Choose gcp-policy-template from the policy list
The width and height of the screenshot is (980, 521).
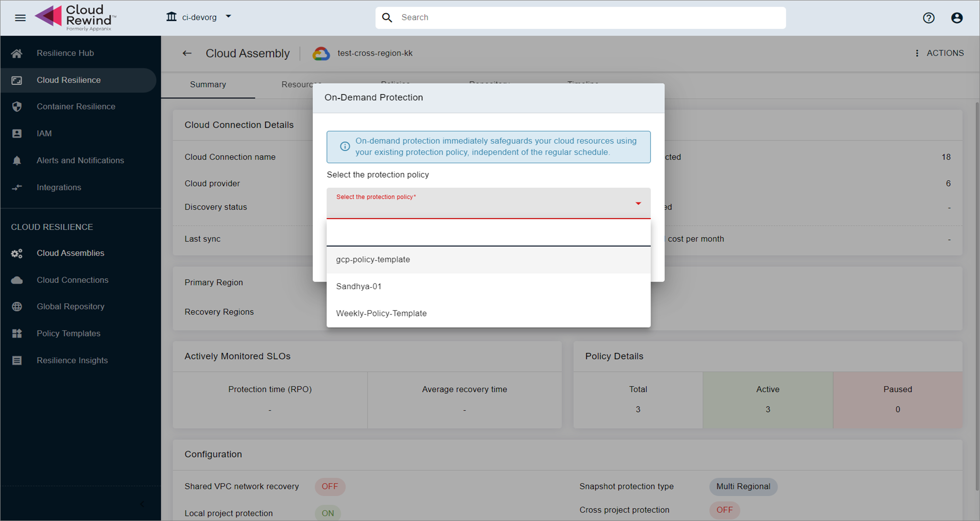[373, 260]
